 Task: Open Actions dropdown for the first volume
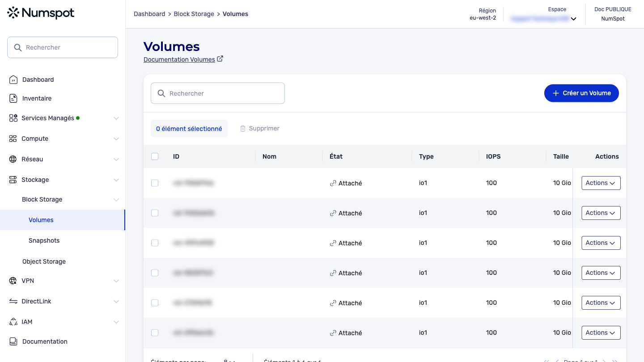coord(601,183)
